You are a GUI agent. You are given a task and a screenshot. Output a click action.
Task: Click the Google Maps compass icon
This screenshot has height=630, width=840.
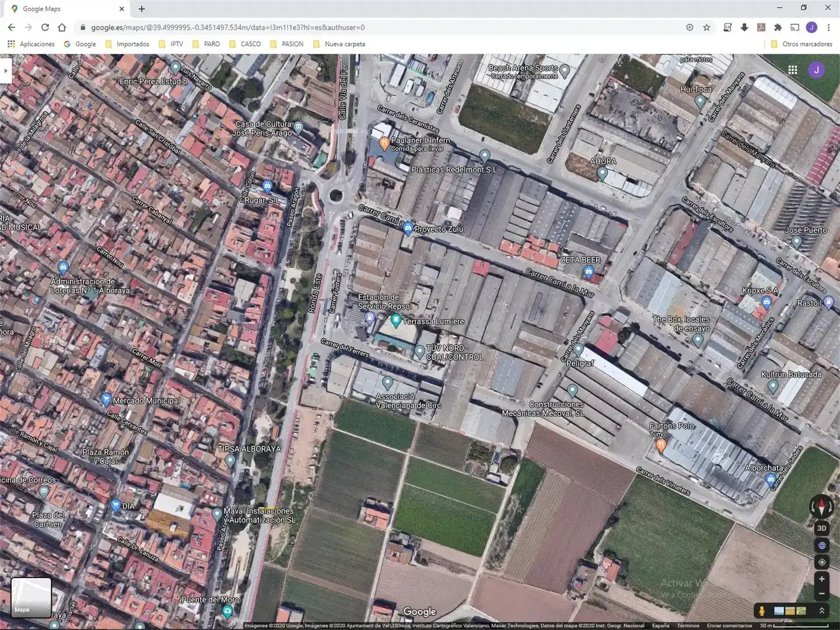click(821, 506)
